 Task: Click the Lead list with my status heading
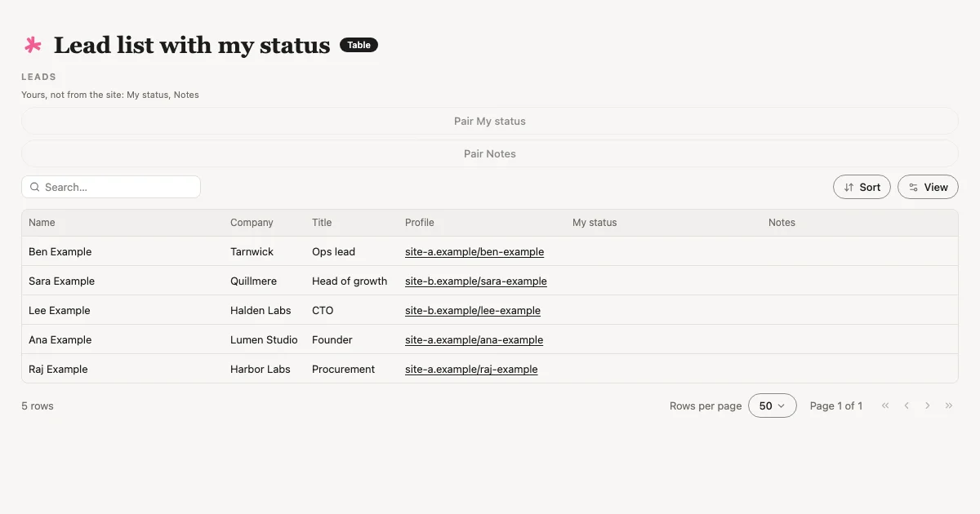[192, 45]
